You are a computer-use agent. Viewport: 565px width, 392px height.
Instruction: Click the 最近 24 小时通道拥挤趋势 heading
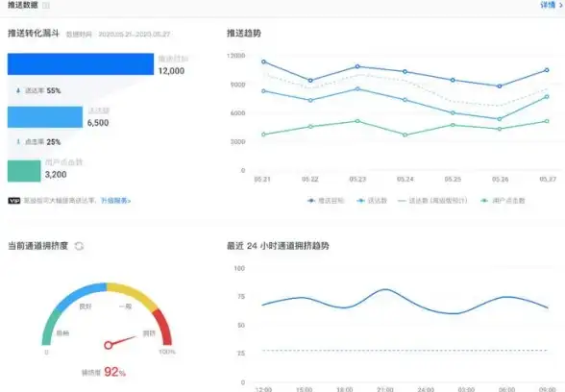278,246
